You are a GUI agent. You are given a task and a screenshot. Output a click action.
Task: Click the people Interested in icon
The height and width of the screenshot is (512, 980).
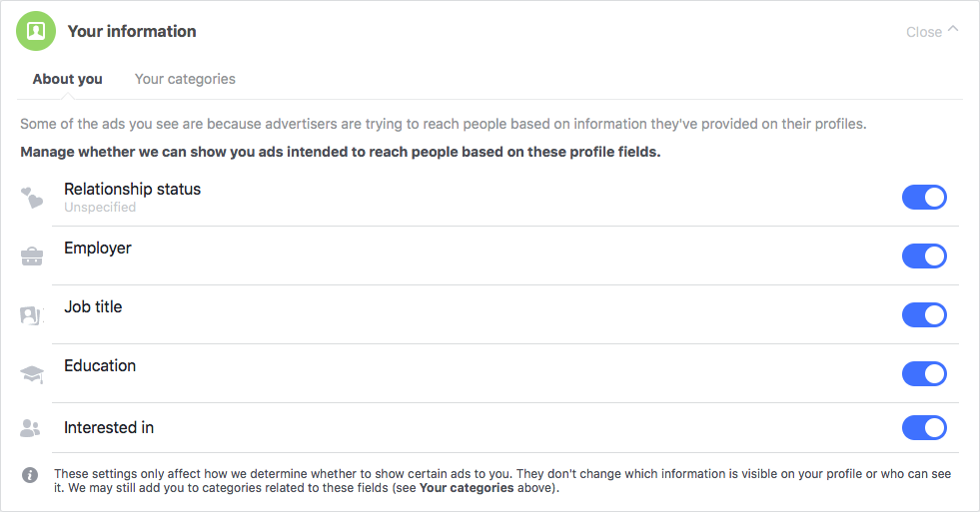(31, 428)
